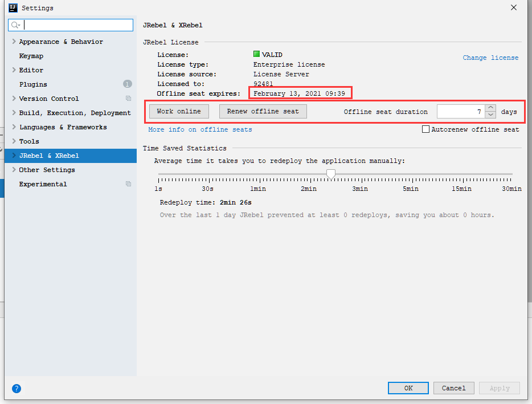The image size is (532, 404).
Task: Expand Languages & Frameworks node
Action: click(14, 127)
